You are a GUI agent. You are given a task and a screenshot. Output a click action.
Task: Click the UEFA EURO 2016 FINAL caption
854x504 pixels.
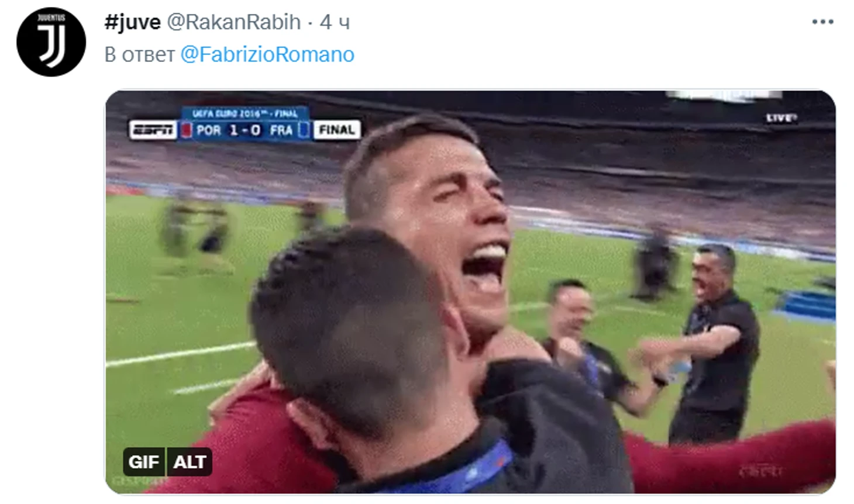(245, 113)
